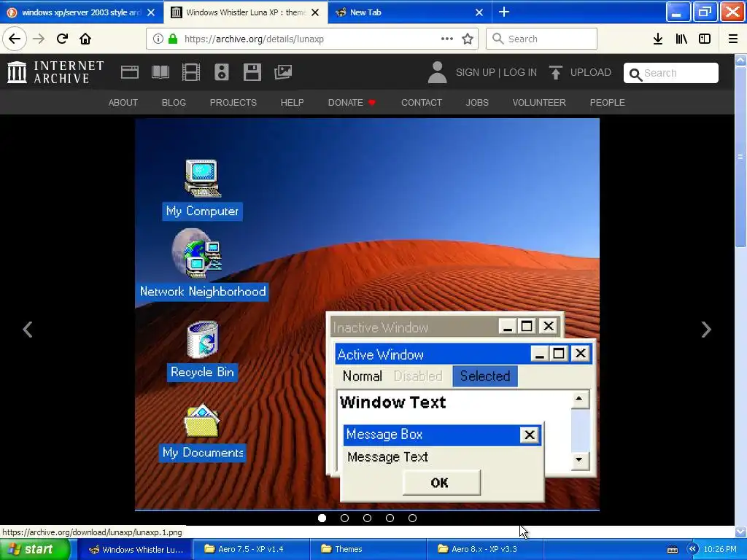The height and width of the screenshot is (560, 747).
Task: Open the downloads arrow panel
Action: 658,39
